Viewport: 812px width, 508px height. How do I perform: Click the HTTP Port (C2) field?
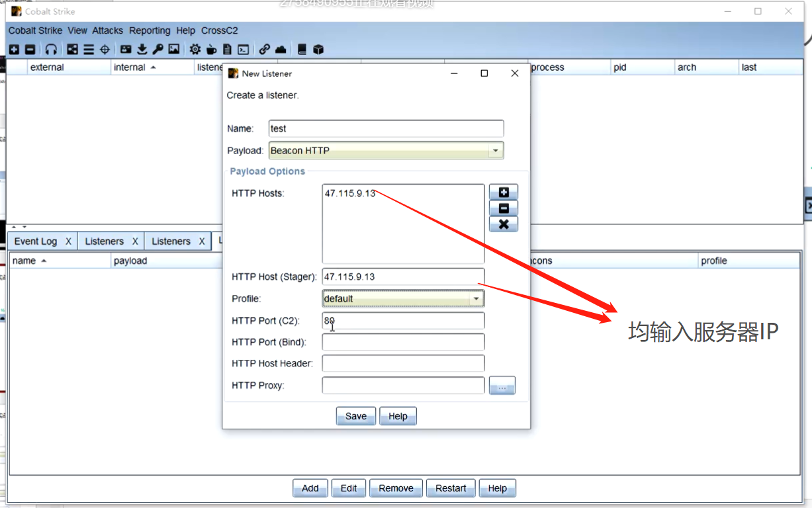tap(403, 321)
